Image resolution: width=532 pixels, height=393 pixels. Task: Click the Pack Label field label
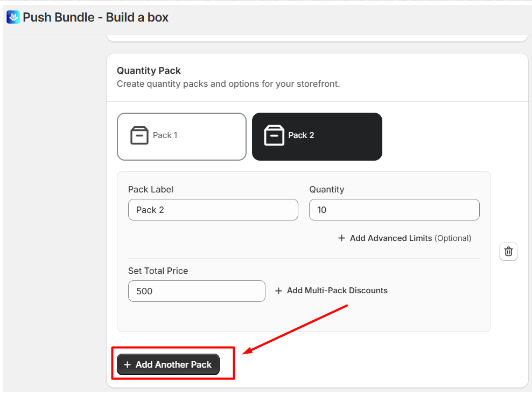(151, 189)
